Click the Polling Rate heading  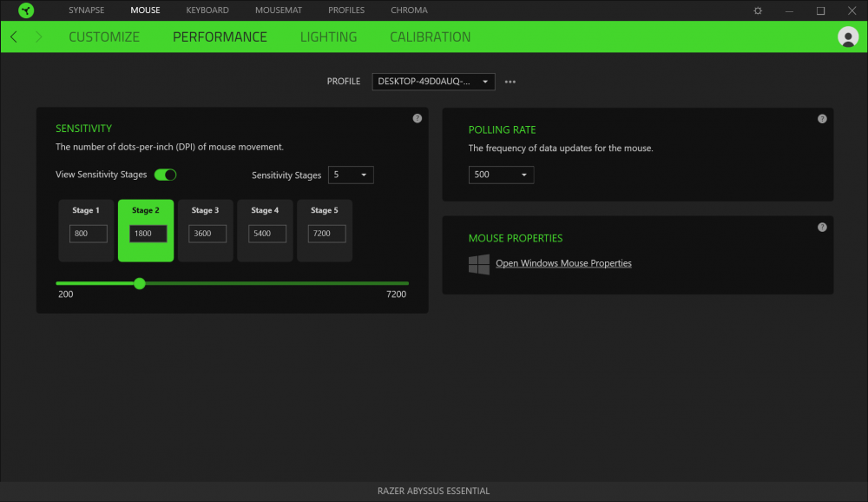[x=502, y=129]
